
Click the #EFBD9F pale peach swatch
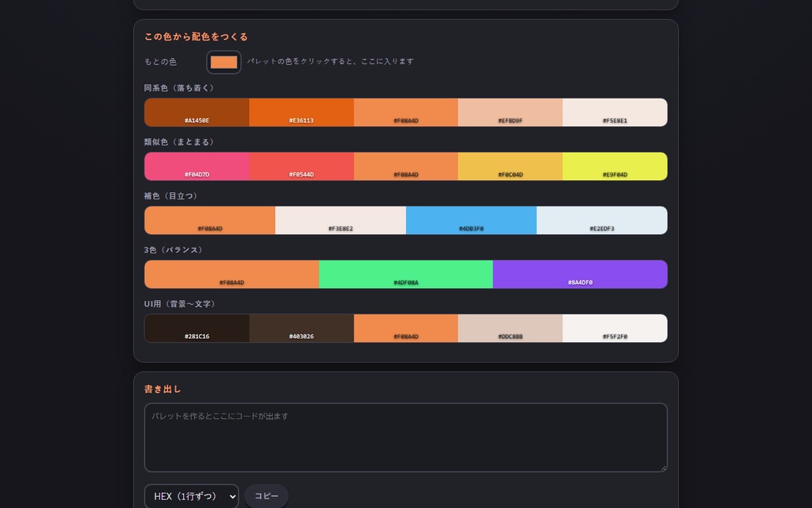pyautogui.click(x=511, y=113)
